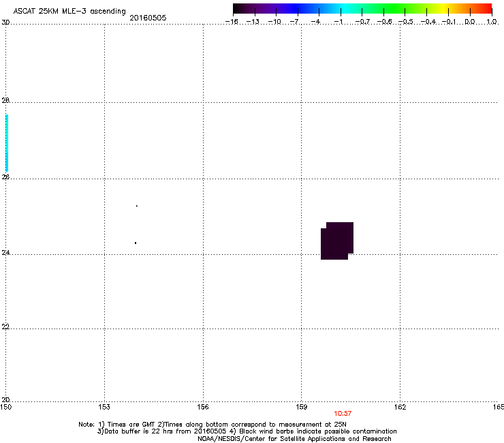Click the note line starting 'Note: 1) Times are GMT'
504x443 pixels.
click(212, 425)
